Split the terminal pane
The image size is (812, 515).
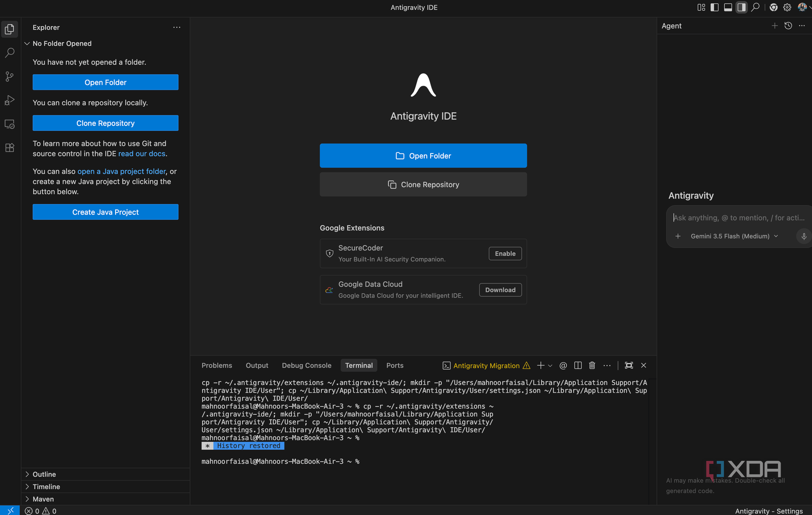(578, 365)
